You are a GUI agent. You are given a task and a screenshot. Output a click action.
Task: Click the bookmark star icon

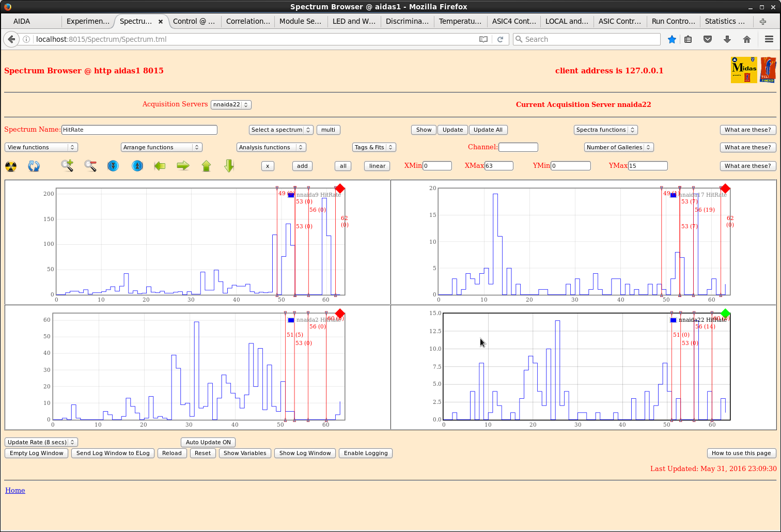671,39
